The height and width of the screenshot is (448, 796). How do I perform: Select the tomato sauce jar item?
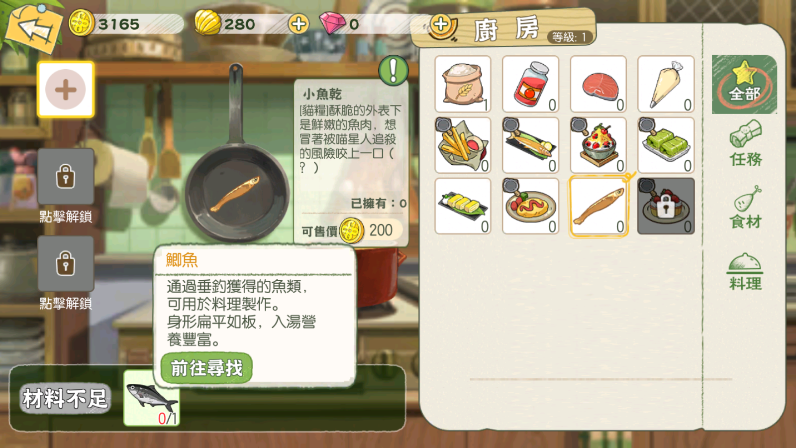(x=530, y=84)
